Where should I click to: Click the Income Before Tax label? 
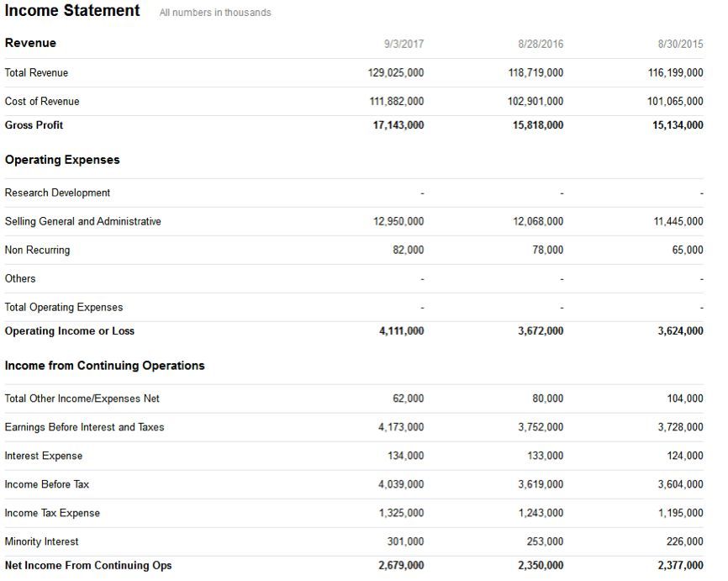click(x=46, y=484)
